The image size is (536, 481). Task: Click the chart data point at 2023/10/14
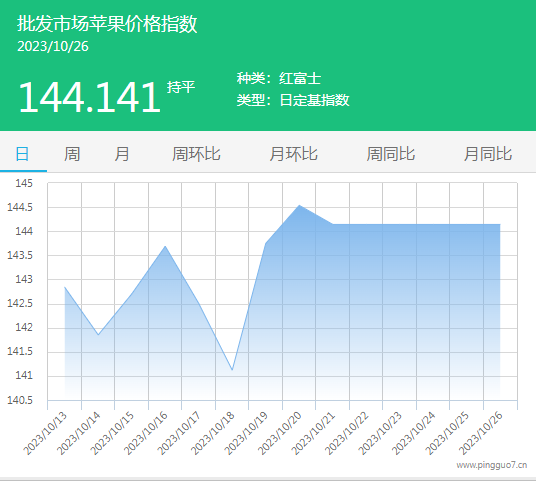(98, 335)
